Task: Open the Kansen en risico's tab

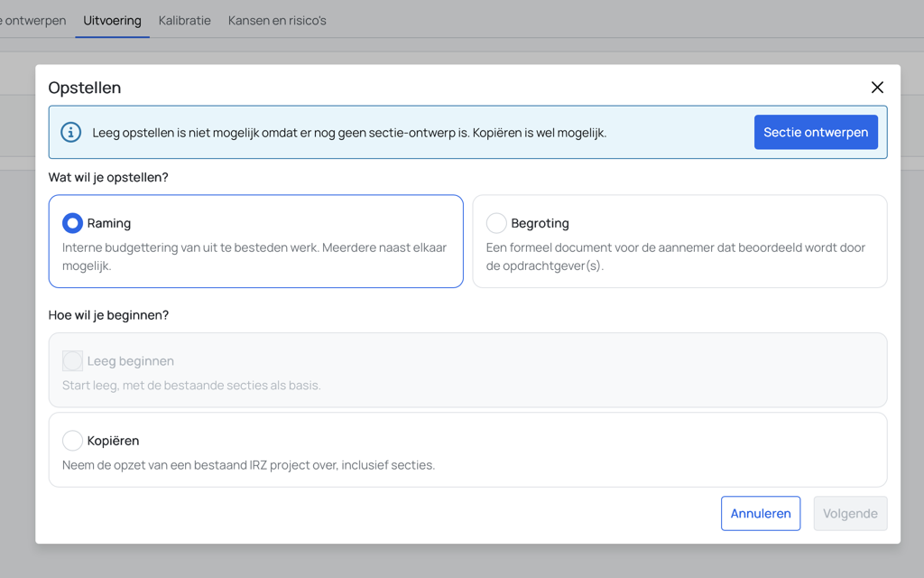Action: point(277,21)
